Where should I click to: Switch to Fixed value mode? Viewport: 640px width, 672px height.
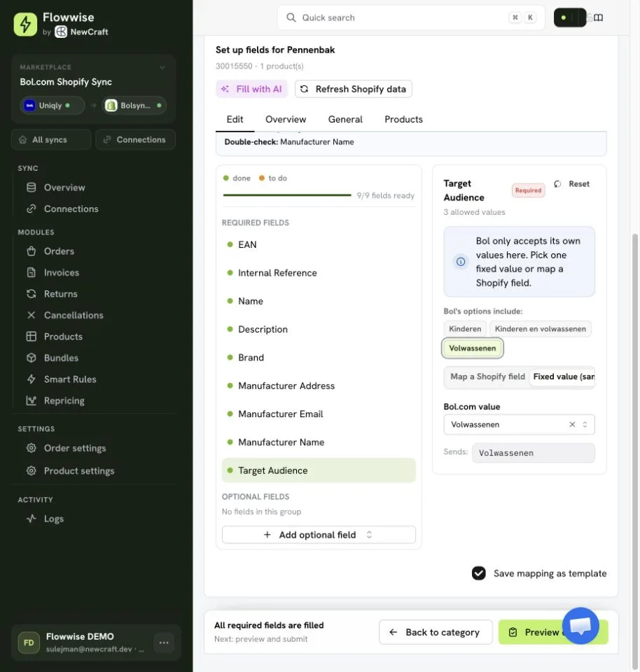[x=563, y=377]
